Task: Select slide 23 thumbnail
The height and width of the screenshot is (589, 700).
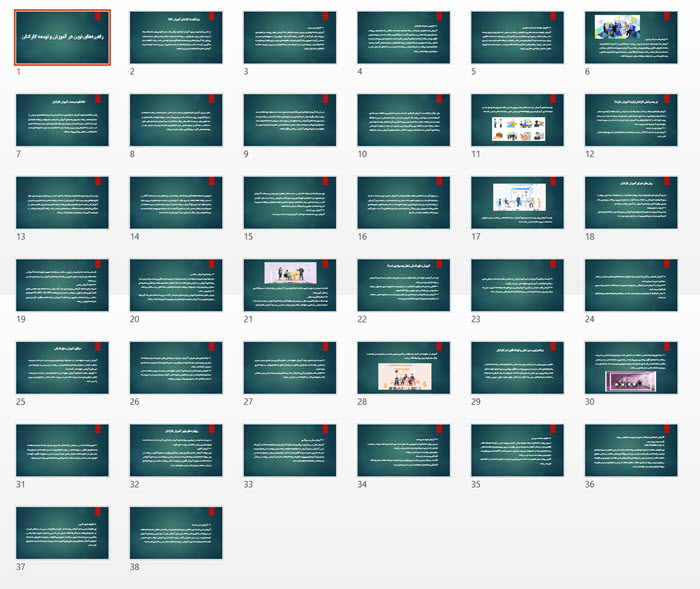Action: tap(517, 285)
